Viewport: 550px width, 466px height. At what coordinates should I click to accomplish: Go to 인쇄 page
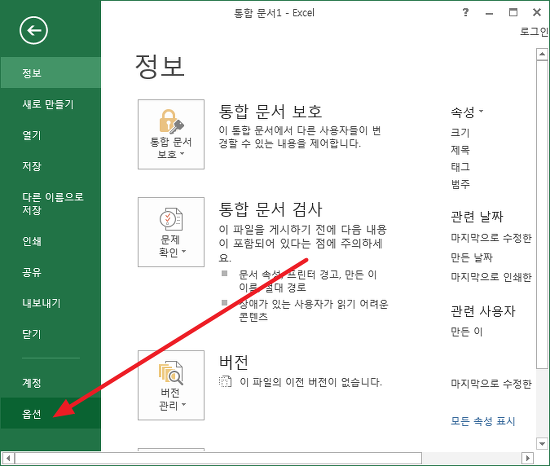(51, 241)
